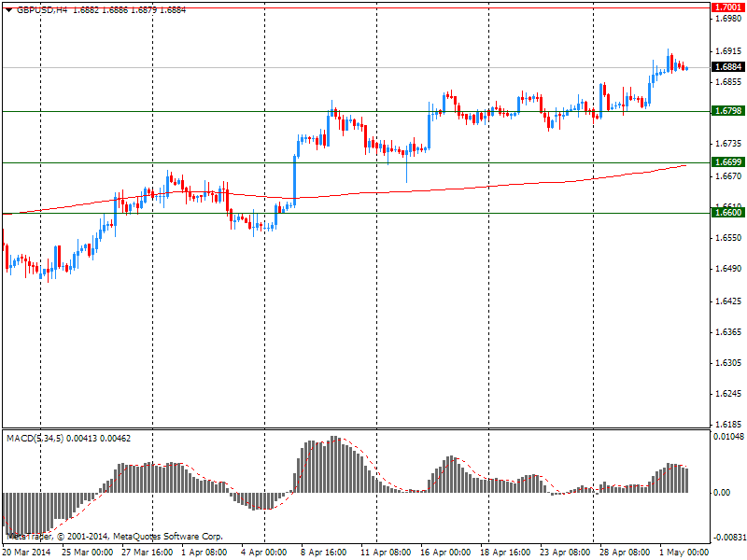Click the 8 Apr 16:00 time label
The image size is (747, 560).
[x=323, y=553]
